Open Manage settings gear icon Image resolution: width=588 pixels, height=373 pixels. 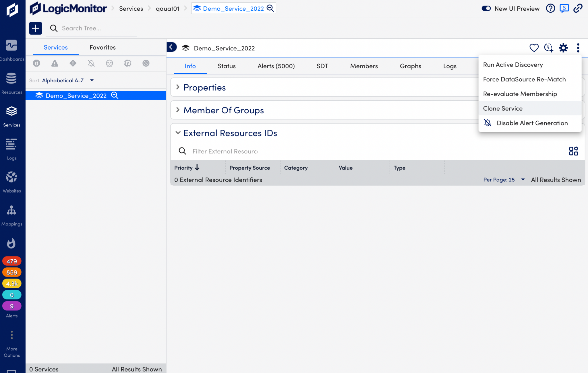pyautogui.click(x=563, y=48)
